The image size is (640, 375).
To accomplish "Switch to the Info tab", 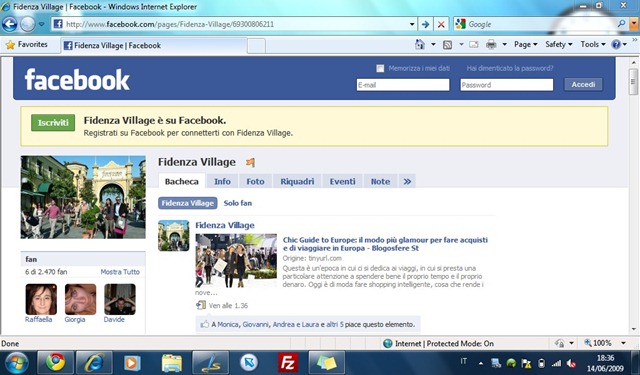I will coord(222,181).
